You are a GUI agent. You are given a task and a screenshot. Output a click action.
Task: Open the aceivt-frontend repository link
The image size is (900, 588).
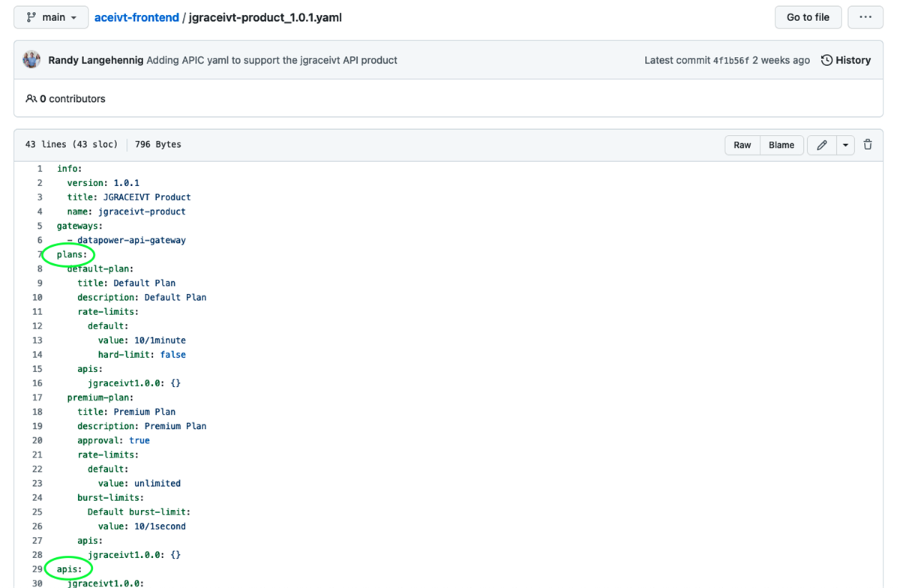tap(136, 17)
